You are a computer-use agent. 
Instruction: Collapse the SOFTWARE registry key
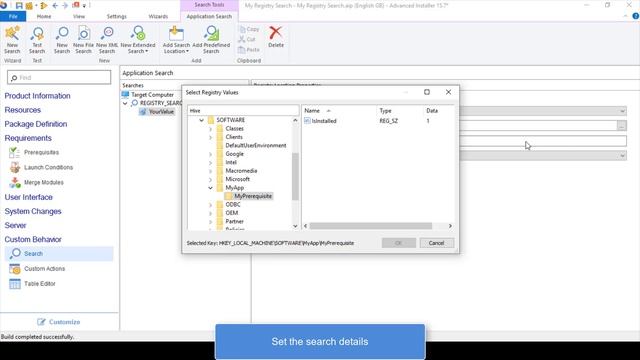[x=202, y=120]
